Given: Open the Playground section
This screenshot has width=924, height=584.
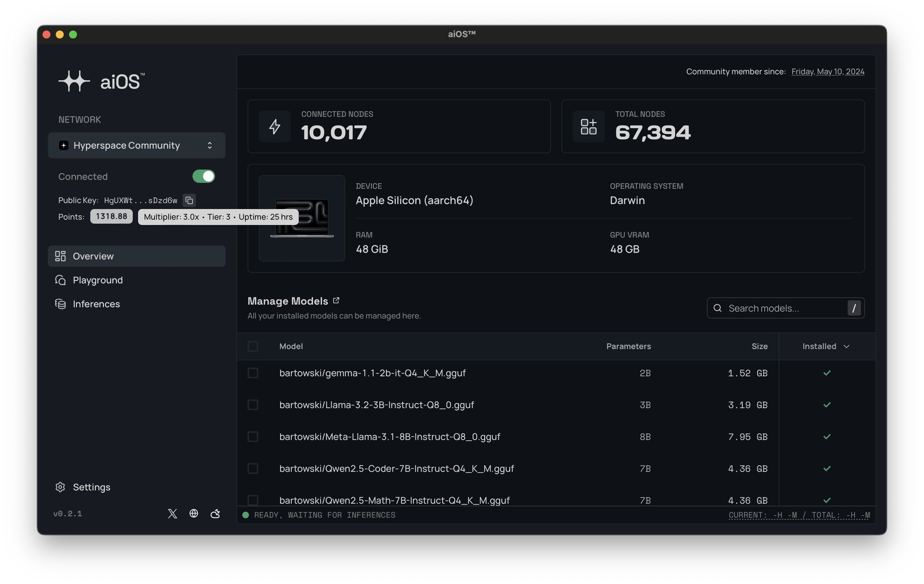Looking at the screenshot, I should (x=98, y=280).
